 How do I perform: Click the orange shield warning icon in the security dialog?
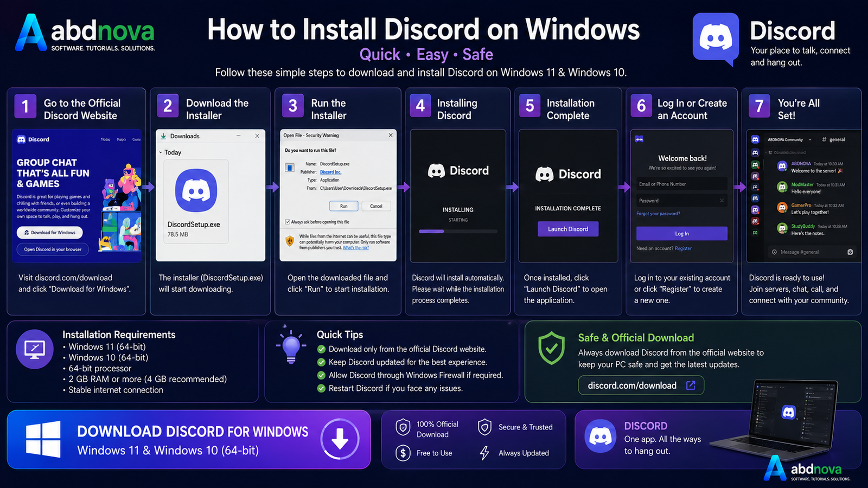[290, 240]
